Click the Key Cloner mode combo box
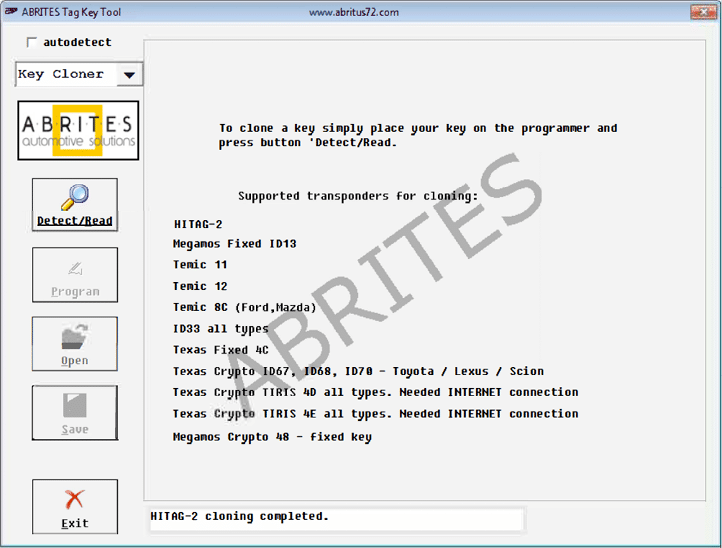Viewport: 722px width, 548px height. point(66,75)
